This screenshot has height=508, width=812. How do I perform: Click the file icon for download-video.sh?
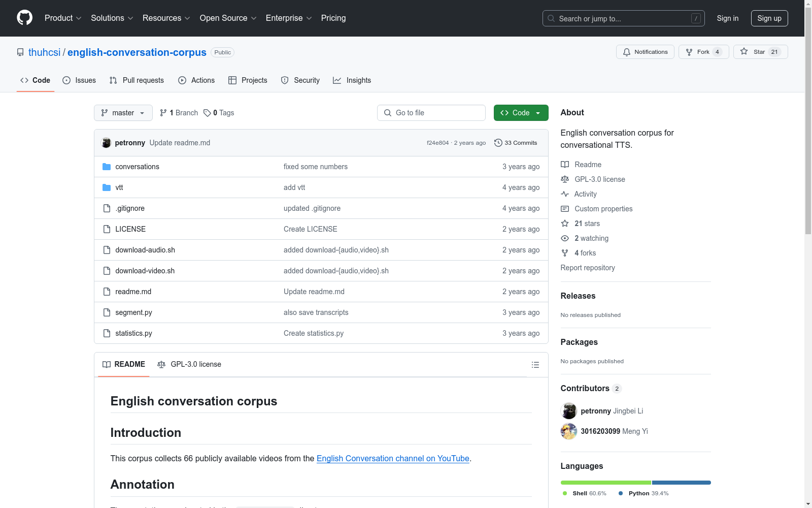[107, 271]
